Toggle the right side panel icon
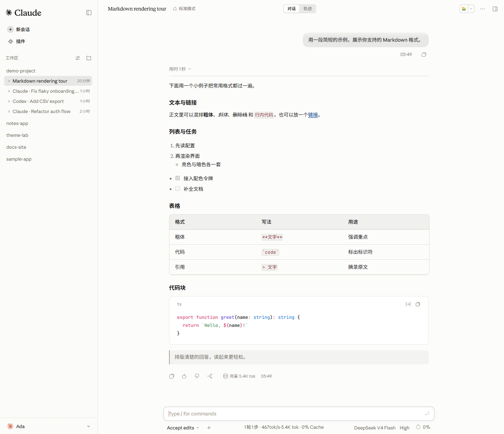504x434 pixels. [495, 9]
